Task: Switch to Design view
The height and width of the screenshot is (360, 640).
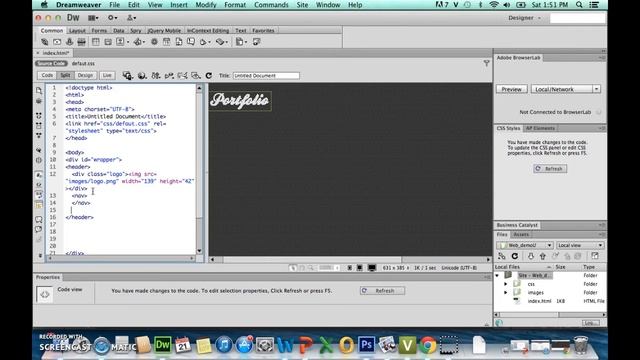Action: pos(85,75)
